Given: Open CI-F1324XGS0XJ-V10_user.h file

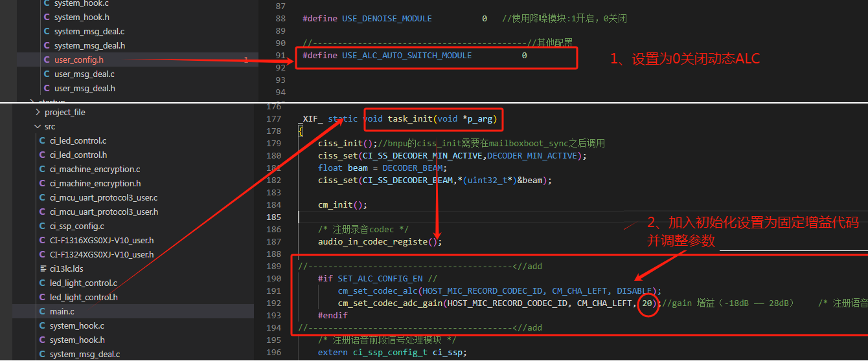Looking at the screenshot, I should (x=102, y=255).
